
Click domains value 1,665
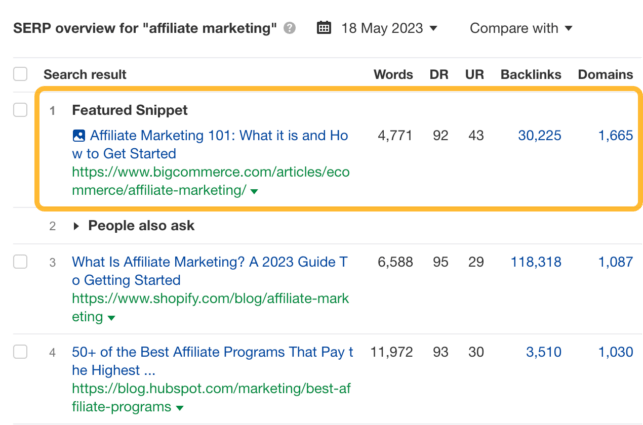(616, 135)
